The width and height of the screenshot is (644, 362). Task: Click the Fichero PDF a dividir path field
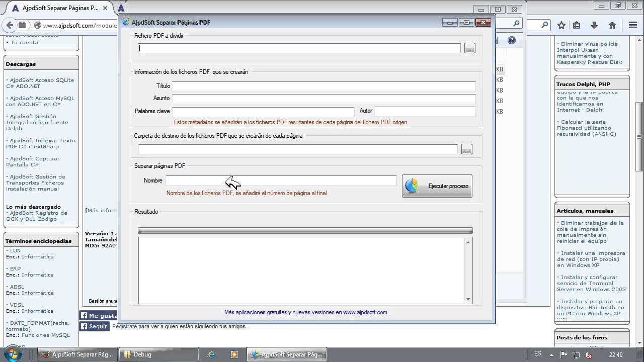[x=299, y=48]
